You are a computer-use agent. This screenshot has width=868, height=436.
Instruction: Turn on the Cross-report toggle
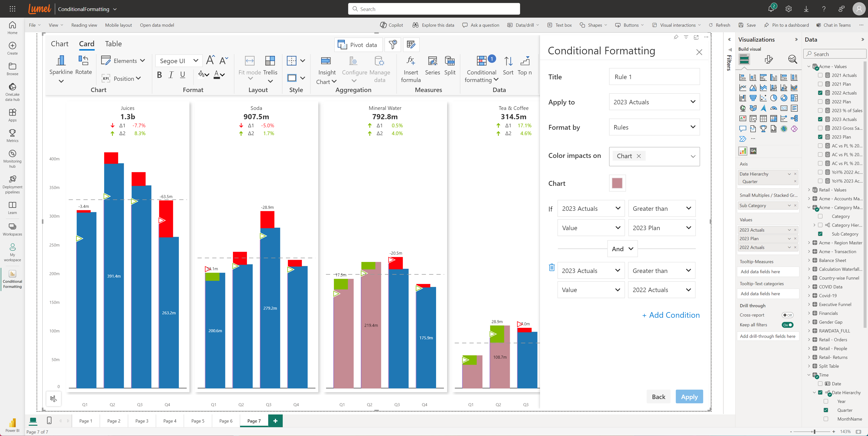coord(787,315)
